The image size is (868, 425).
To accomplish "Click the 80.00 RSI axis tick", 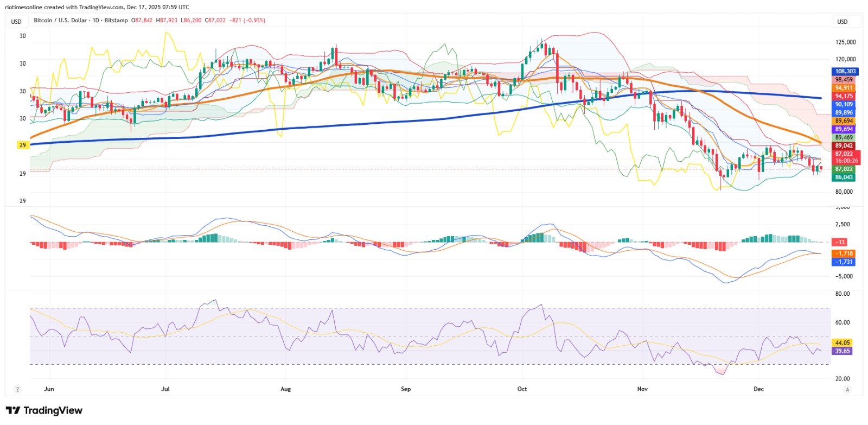I will click(843, 294).
